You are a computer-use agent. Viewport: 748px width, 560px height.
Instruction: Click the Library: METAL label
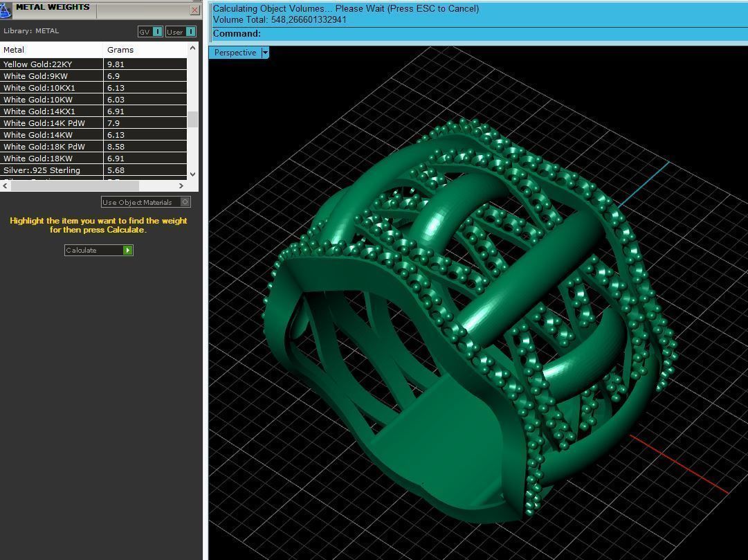[x=31, y=30]
